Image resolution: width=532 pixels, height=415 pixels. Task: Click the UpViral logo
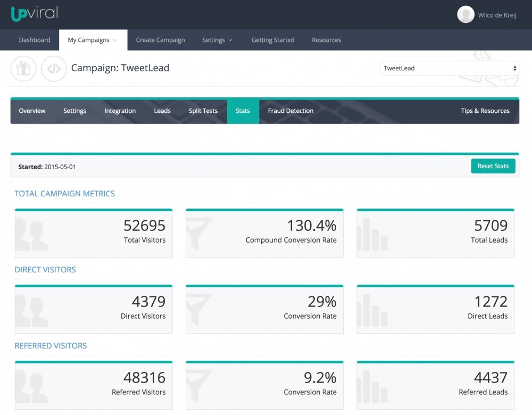point(34,14)
